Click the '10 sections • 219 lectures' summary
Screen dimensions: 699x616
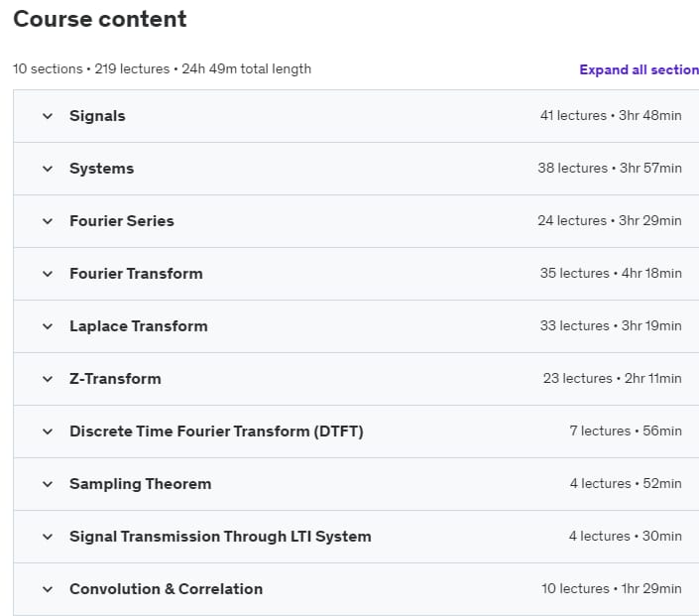[91, 69]
